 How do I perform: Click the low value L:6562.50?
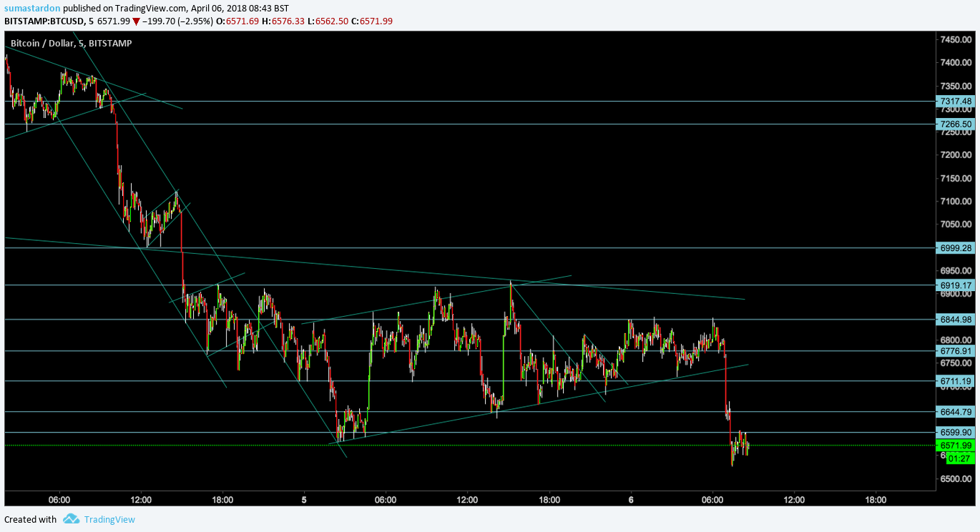tap(328, 21)
